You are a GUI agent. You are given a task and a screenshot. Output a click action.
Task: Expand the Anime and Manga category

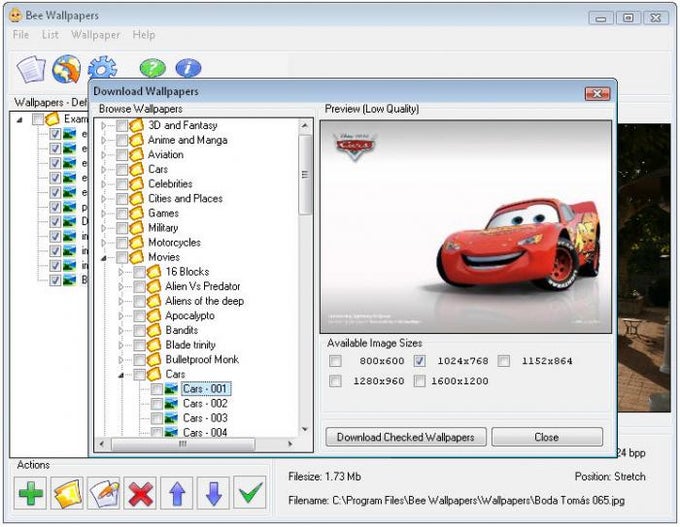pyautogui.click(x=104, y=141)
